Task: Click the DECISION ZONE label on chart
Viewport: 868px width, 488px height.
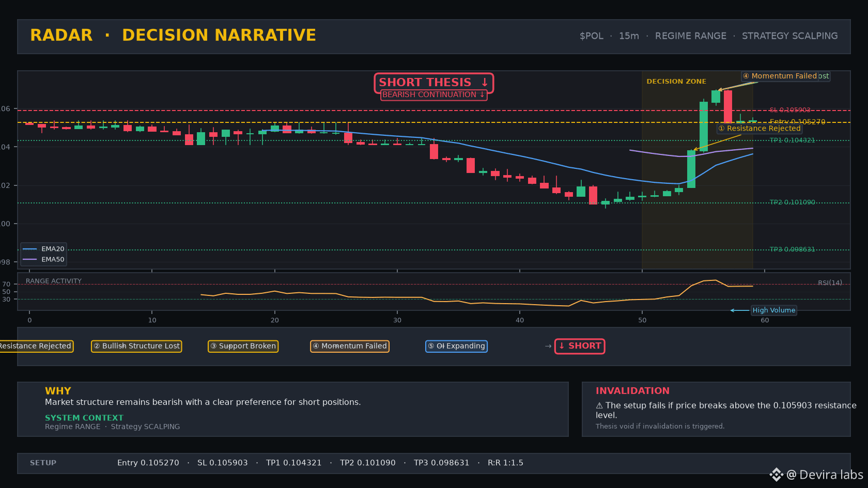Action: click(676, 82)
